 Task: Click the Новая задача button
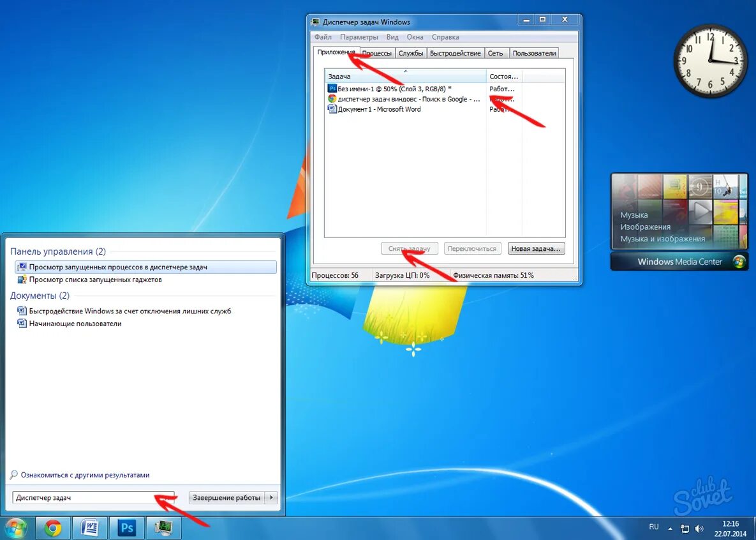536,248
